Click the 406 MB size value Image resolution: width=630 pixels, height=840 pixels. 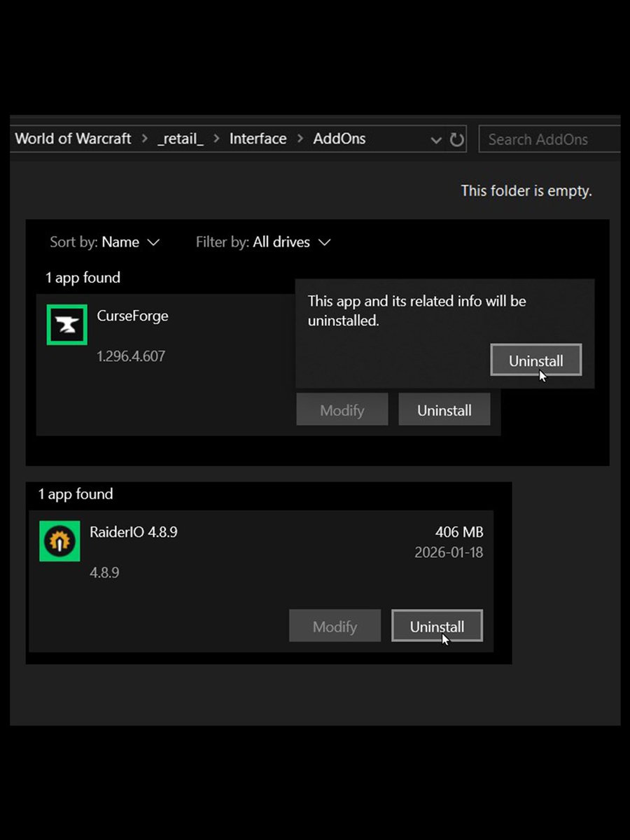point(459,533)
